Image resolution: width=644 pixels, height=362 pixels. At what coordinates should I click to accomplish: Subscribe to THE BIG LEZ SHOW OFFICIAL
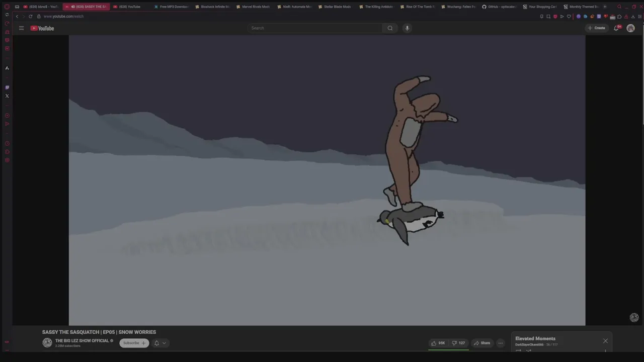coord(134,343)
